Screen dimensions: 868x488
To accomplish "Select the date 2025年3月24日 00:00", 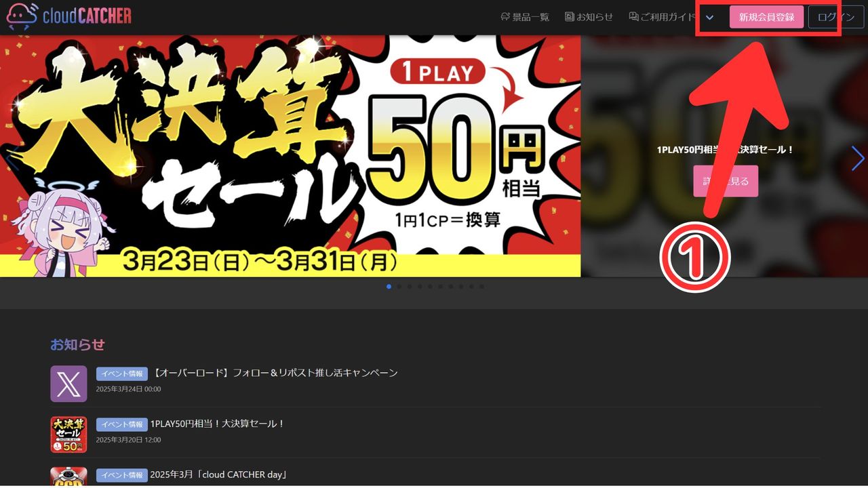I will [x=128, y=389].
